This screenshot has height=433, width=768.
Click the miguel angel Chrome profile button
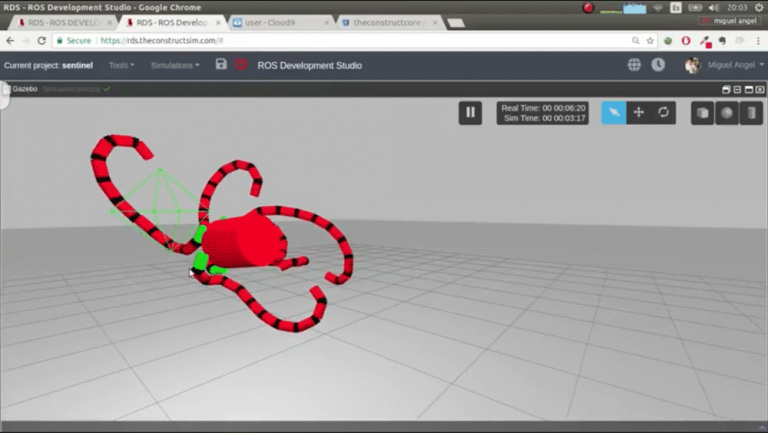pos(729,21)
